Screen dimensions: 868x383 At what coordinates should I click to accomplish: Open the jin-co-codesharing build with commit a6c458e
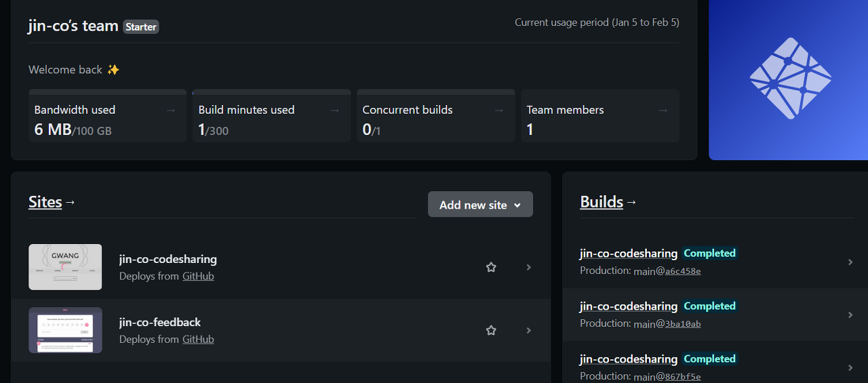click(x=629, y=253)
